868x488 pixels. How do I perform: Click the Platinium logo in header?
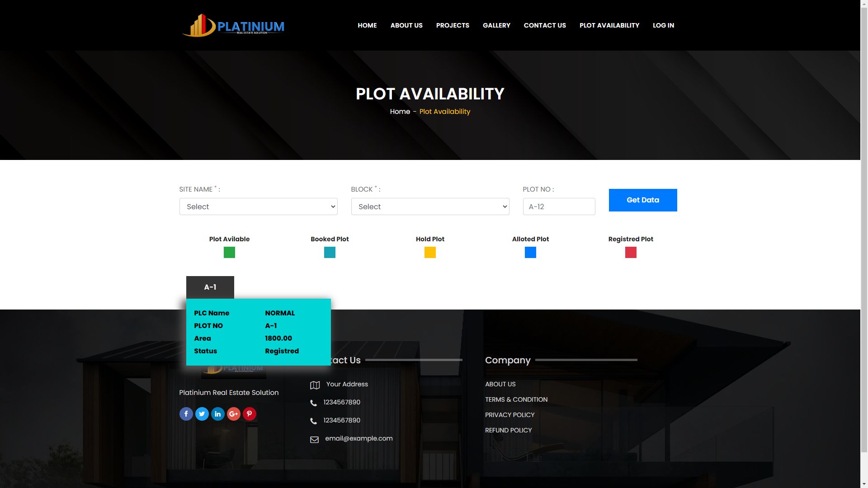233,25
